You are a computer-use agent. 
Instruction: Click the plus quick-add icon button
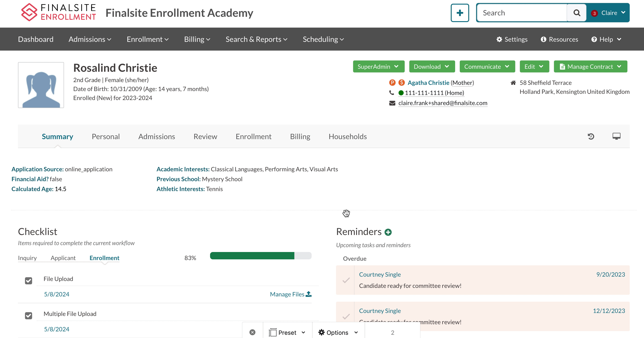(460, 13)
